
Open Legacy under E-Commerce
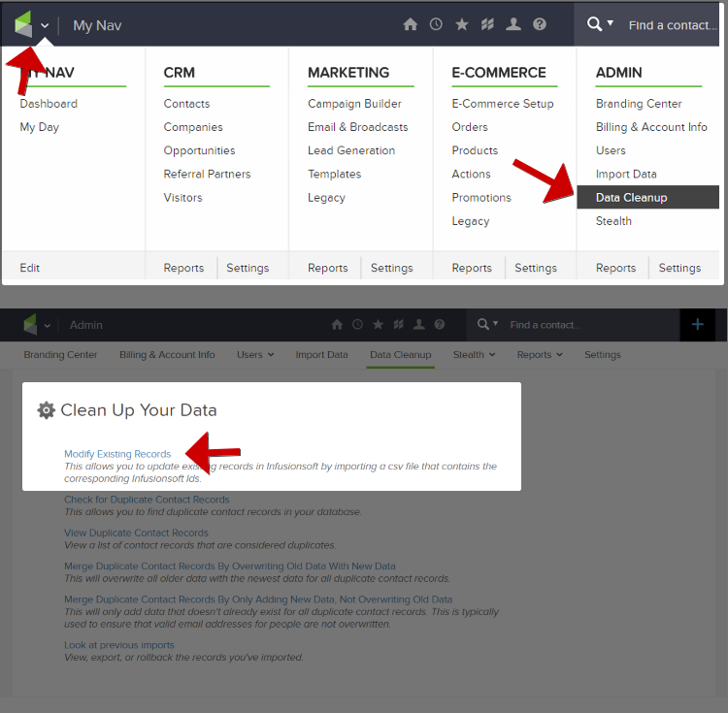coord(471,222)
